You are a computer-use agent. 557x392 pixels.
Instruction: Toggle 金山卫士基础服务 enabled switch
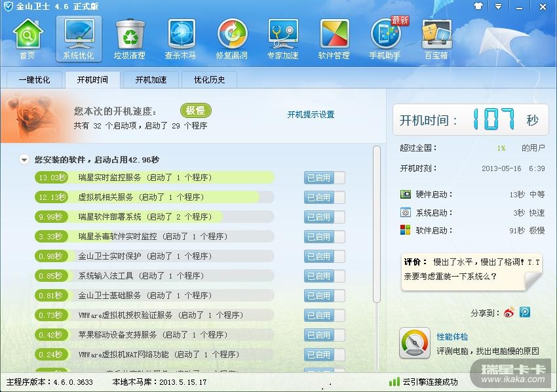click(324, 296)
